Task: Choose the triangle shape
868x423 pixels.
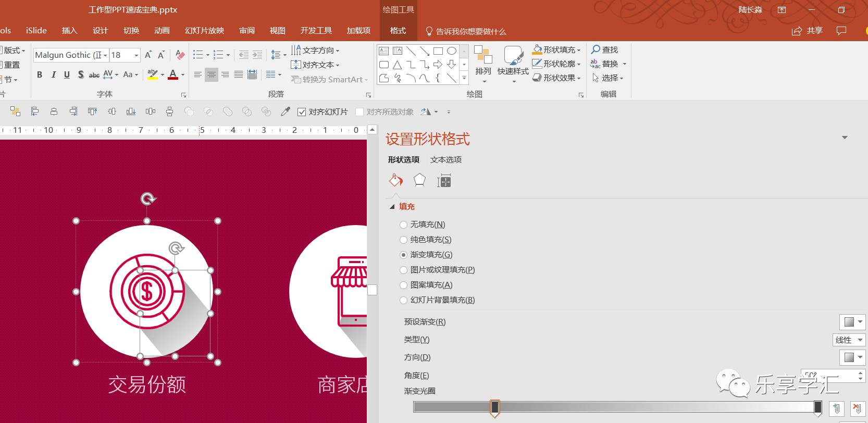Action: pyautogui.click(x=397, y=65)
